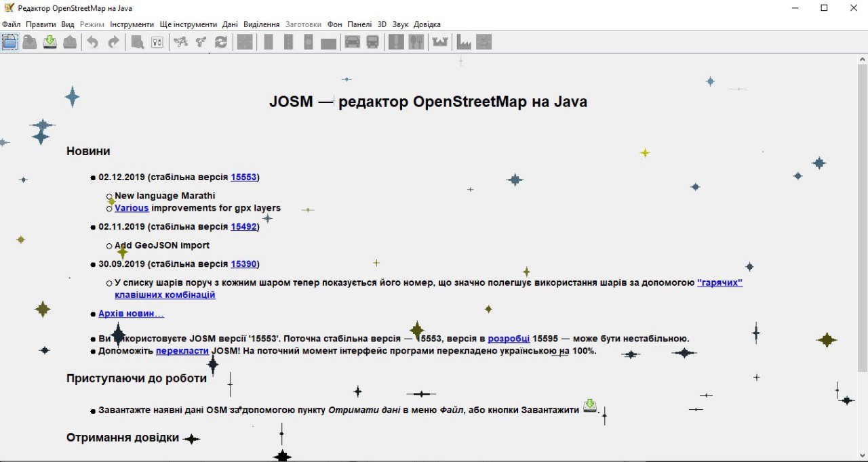Click the Save file toolbar icon
This screenshot has width=868, height=462.
click(30, 42)
